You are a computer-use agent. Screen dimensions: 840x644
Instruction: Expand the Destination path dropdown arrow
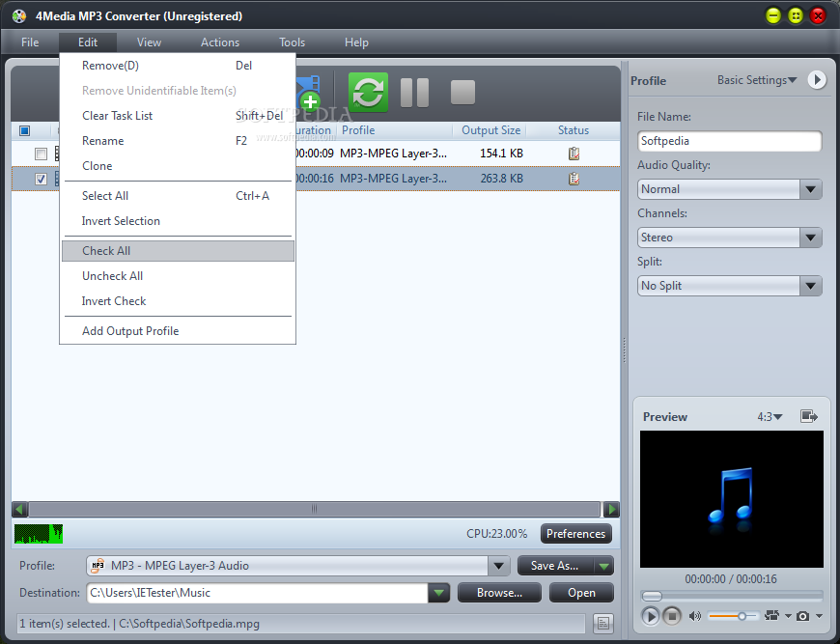point(438,593)
